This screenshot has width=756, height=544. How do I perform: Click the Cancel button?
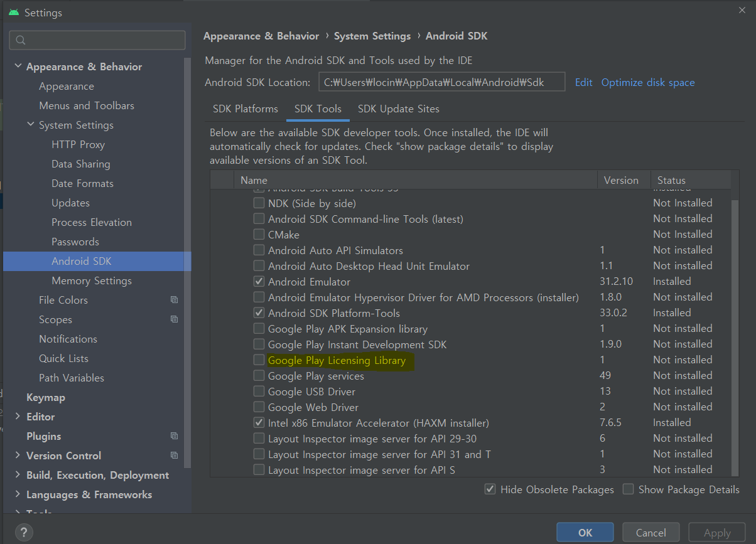coord(651,533)
